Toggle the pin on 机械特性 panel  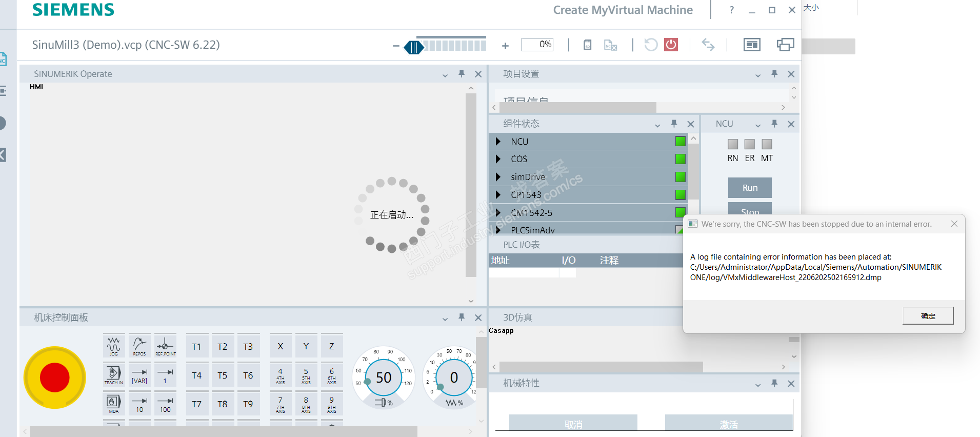(x=774, y=384)
